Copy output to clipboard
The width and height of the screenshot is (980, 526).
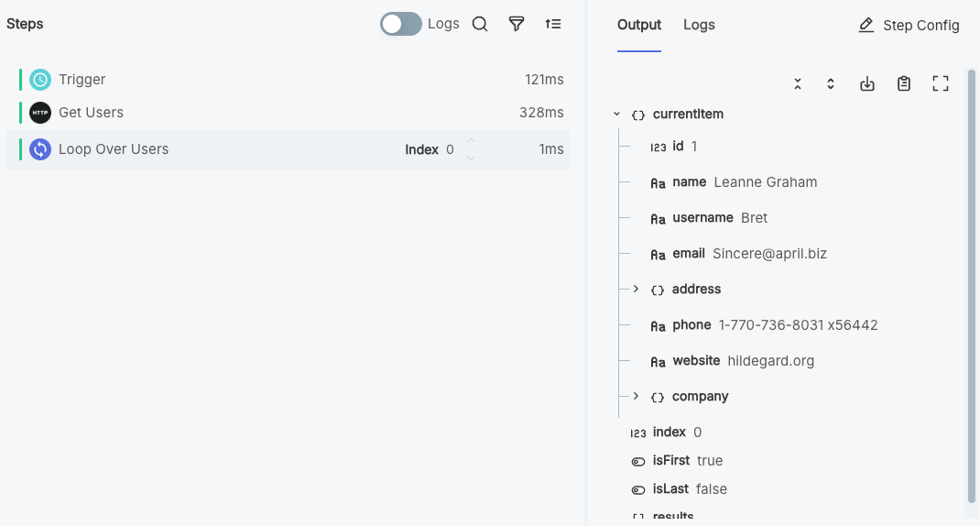pos(904,84)
